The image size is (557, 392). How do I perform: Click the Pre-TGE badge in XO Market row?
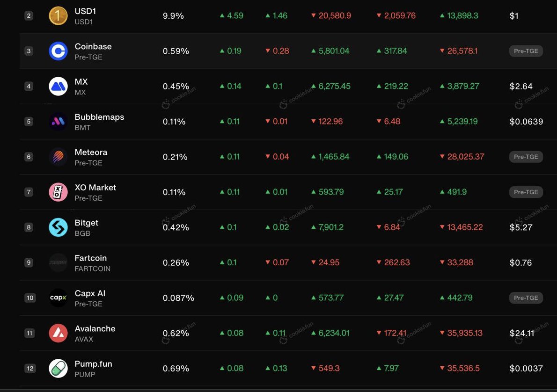[526, 192]
